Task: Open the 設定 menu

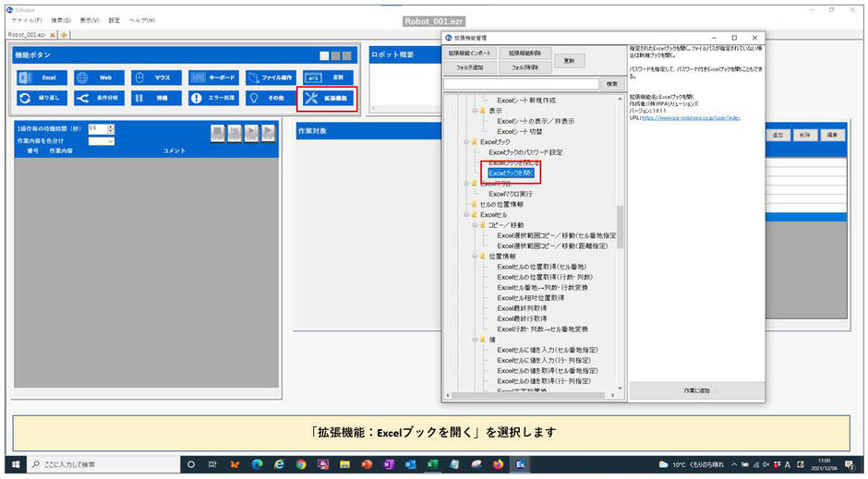Action: pos(114,20)
